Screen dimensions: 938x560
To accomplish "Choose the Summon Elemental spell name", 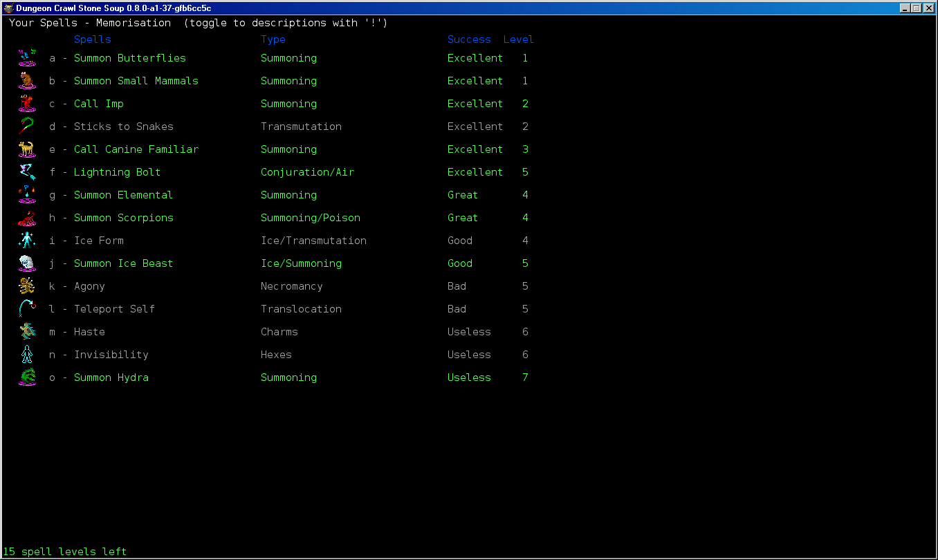I will tap(124, 195).
